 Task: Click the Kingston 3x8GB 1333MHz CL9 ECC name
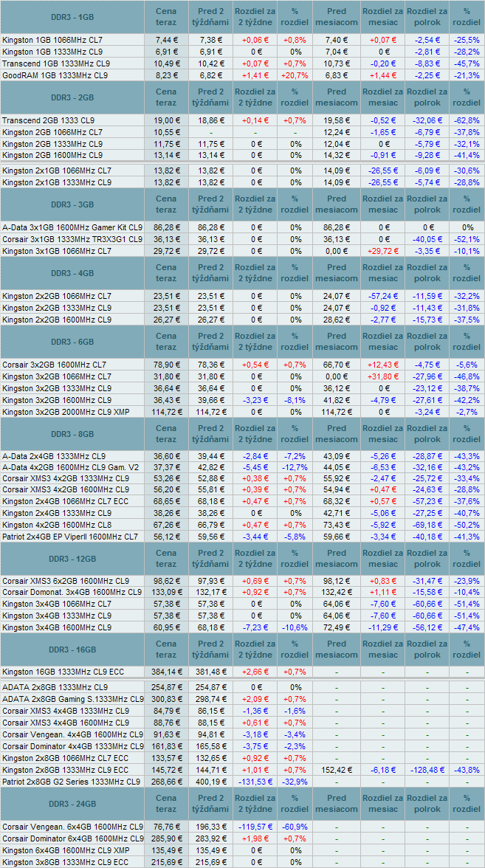(x=65, y=862)
